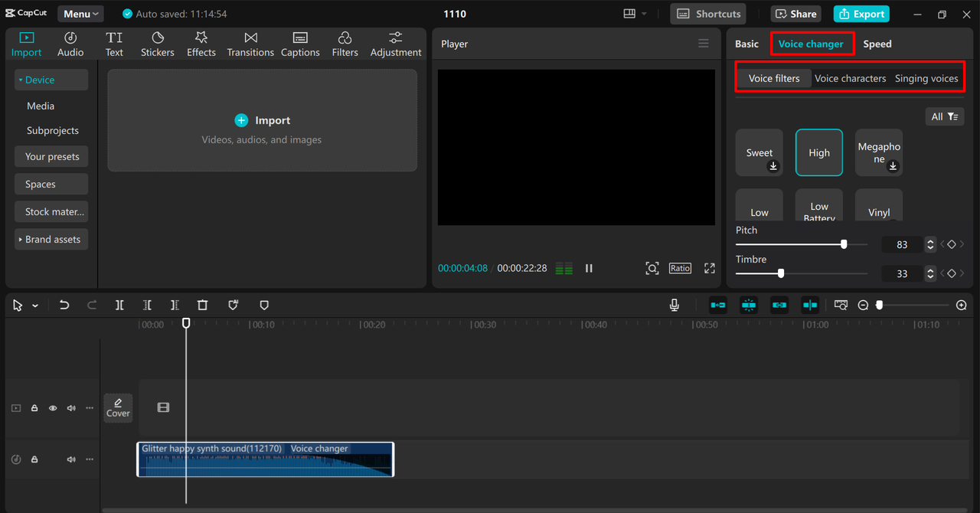The image size is (980, 513).
Task: Switch to the Voice changer tab
Action: coord(811,44)
